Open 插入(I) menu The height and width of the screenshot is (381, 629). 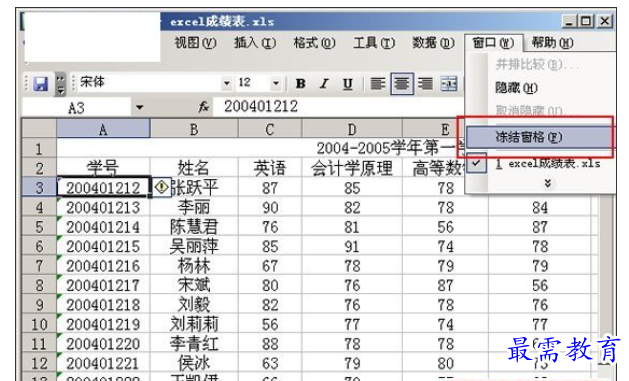tap(255, 43)
